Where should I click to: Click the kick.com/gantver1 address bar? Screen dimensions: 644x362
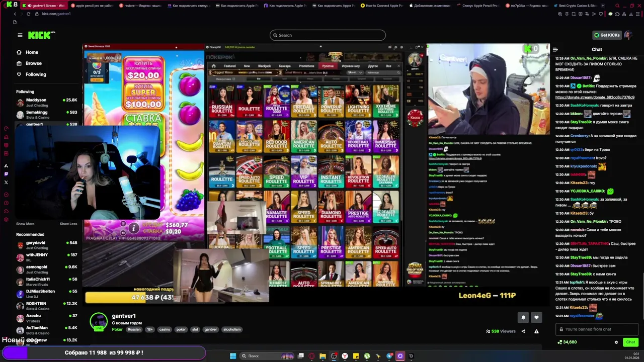pyautogui.click(x=56, y=14)
